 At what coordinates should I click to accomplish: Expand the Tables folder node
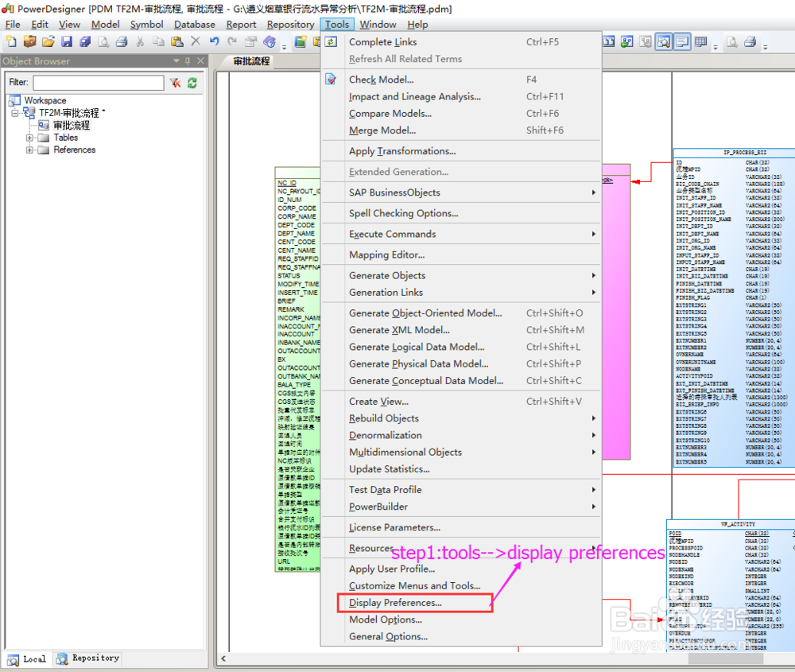pos(29,138)
